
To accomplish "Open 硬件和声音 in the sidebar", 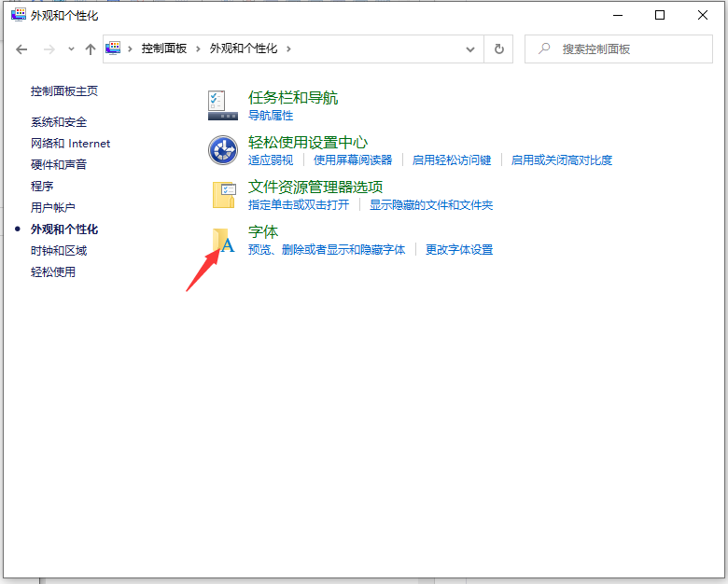I will 59,165.
